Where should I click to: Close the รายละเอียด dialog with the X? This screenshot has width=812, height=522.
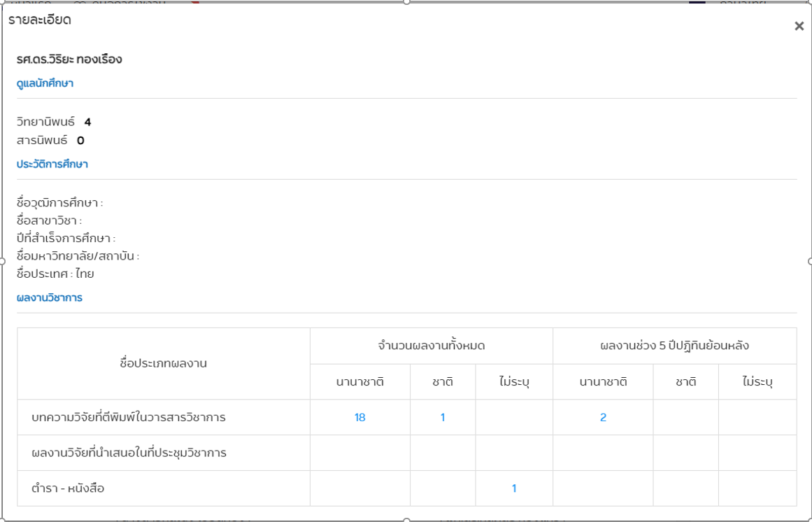pos(799,27)
